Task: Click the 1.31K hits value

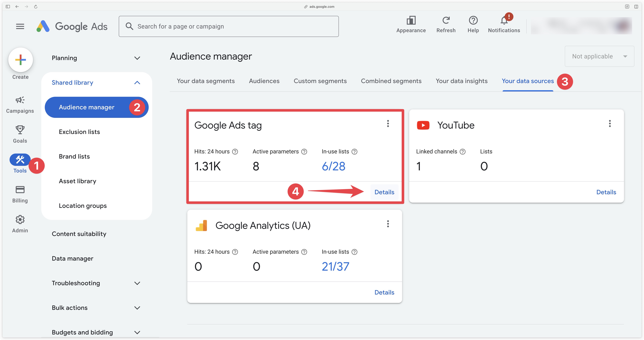Action: click(x=208, y=166)
